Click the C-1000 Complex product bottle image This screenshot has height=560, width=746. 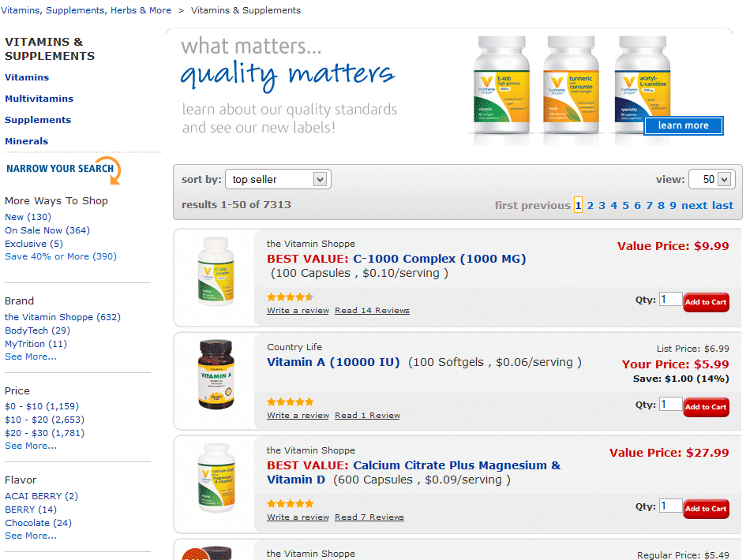click(215, 271)
